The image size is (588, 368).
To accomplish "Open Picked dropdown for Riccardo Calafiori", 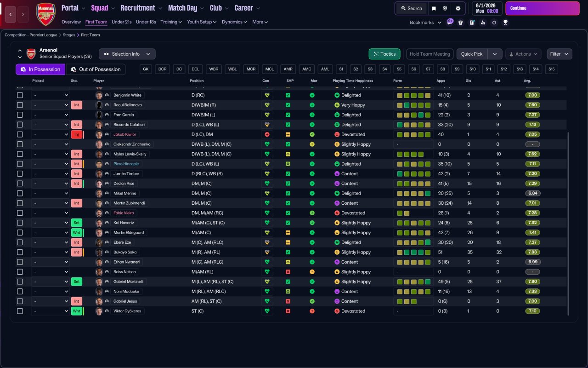I will [x=51, y=125].
